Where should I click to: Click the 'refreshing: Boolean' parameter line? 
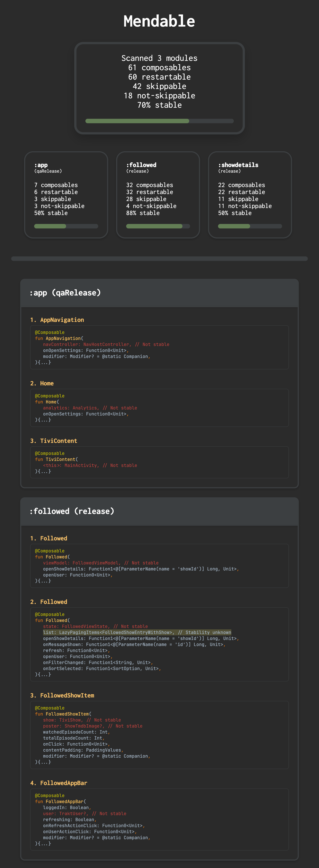[x=70, y=820]
